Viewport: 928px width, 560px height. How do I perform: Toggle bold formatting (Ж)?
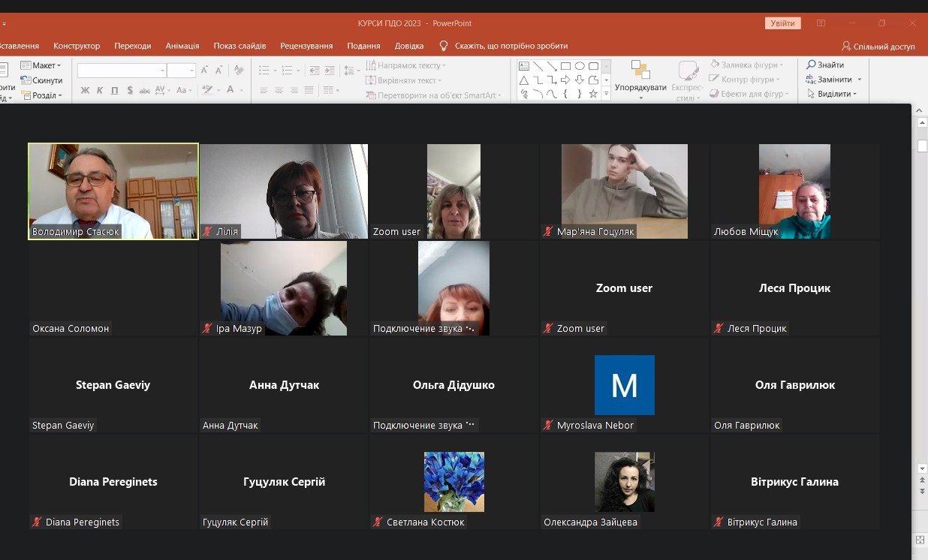[x=85, y=91]
